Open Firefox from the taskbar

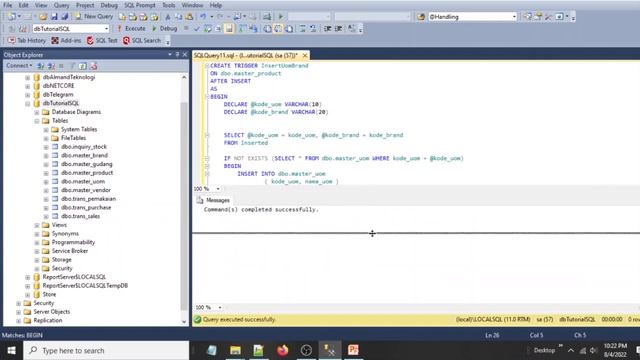click(x=282, y=350)
